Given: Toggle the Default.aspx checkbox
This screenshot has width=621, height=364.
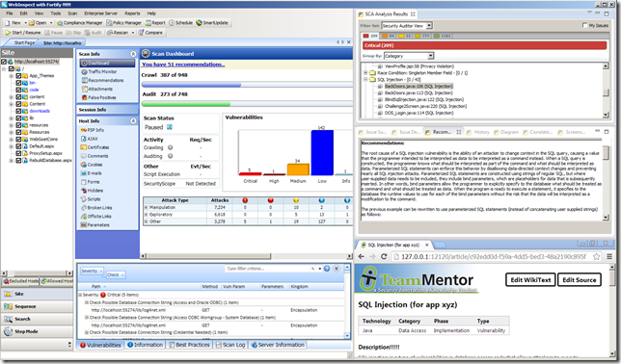Looking at the screenshot, I should [x=18, y=146].
